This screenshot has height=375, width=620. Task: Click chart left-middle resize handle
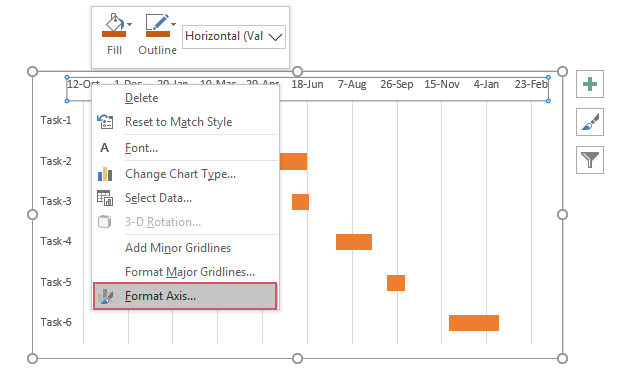32,215
